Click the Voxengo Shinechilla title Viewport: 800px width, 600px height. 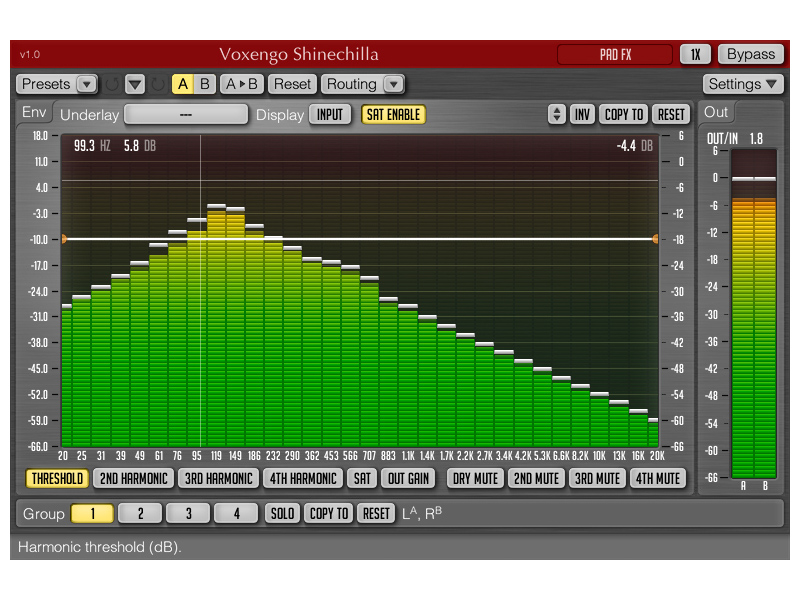[x=299, y=54]
